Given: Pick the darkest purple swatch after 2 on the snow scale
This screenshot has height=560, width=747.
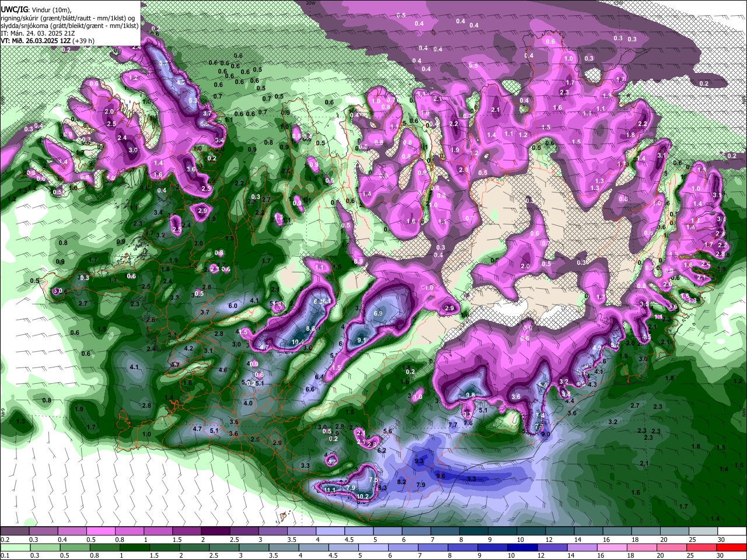Looking at the screenshot, I should pyautogui.click(x=214, y=531).
